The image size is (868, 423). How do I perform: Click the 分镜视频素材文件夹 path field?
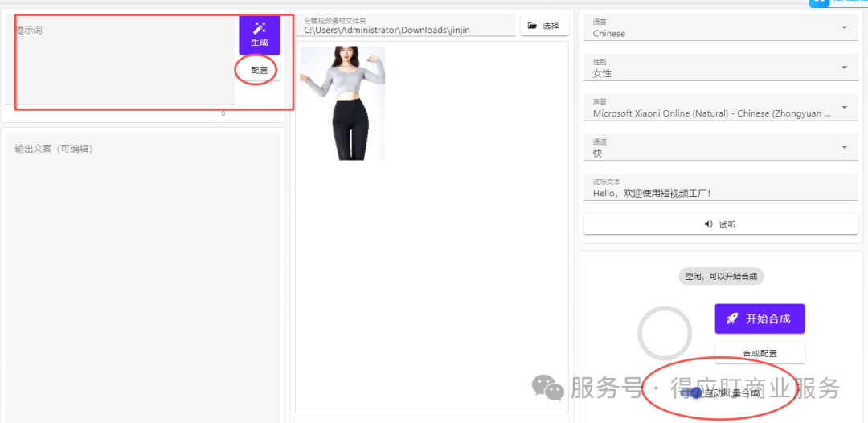tap(405, 26)
